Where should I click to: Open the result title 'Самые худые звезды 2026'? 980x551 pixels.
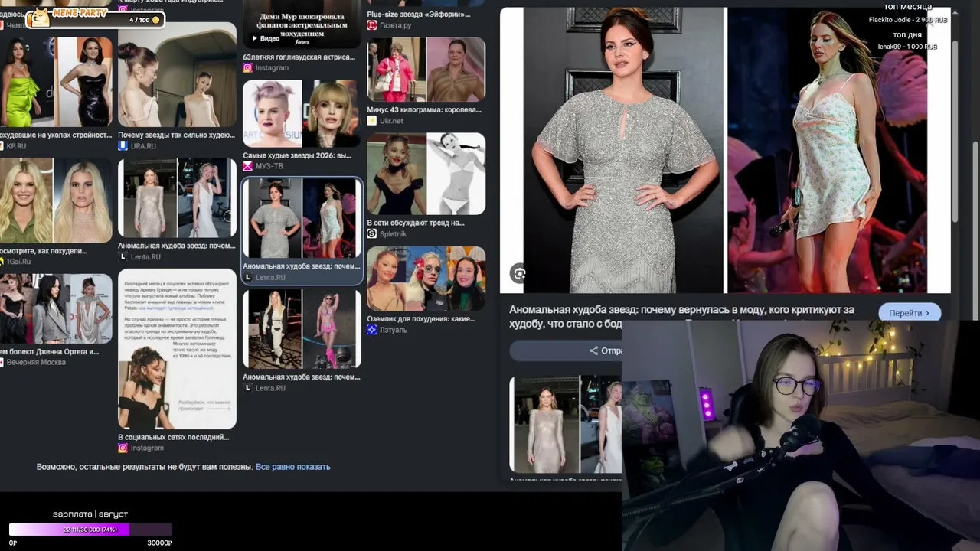297,155
